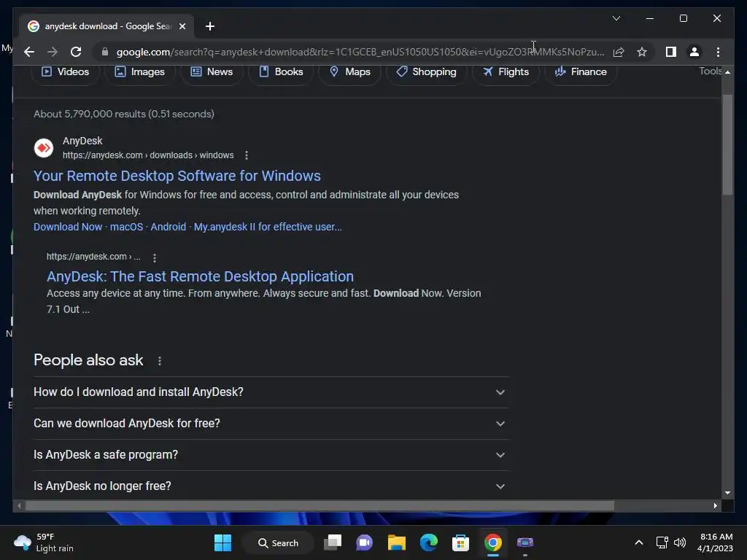Switch to Videos search filter
Viewport: 747px width, 560px height.
65,72
